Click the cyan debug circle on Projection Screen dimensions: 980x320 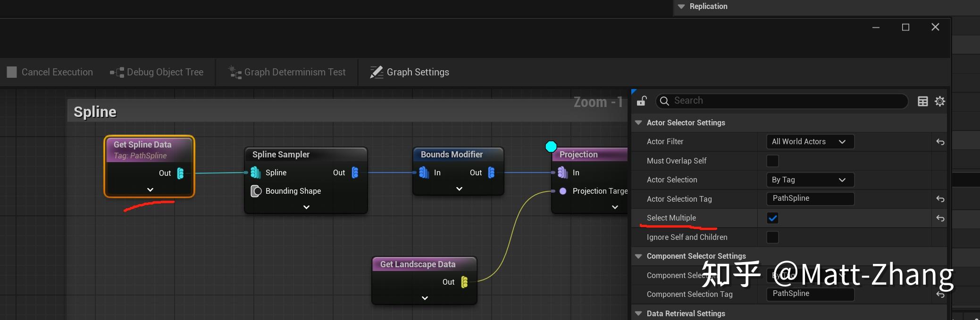click(x=551, y=147)
